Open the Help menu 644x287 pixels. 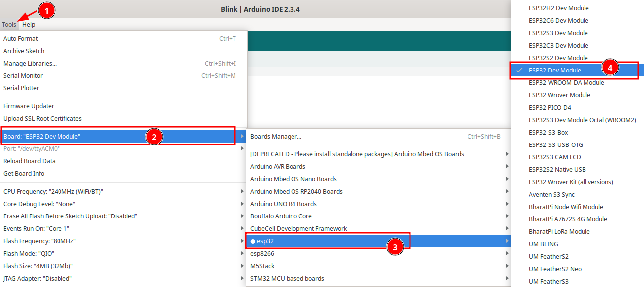pos(29,24)
